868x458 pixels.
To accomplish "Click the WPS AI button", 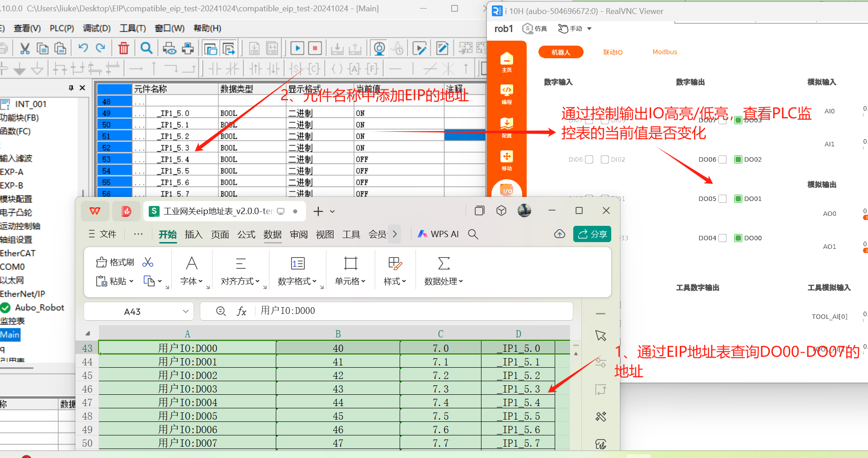I will click(x=438, y=234).
